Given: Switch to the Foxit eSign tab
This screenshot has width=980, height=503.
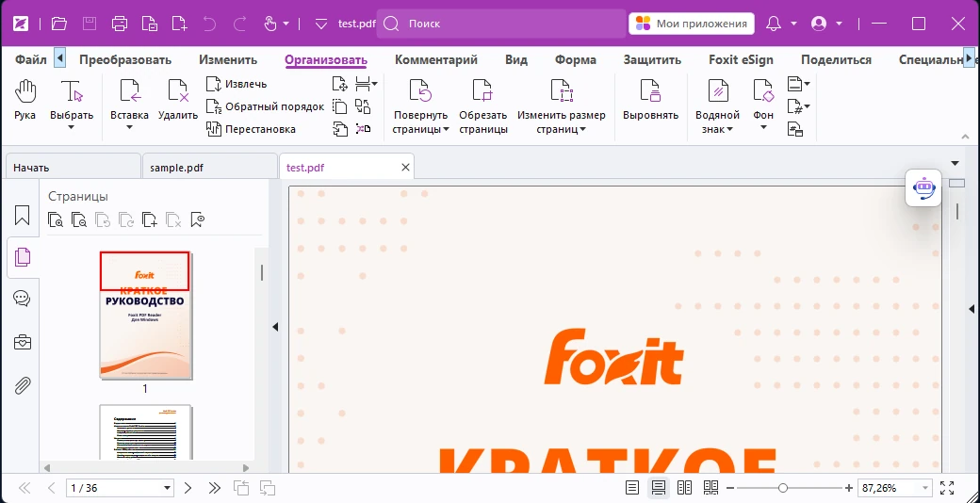Looking at the screenshot, I should 741,60.
